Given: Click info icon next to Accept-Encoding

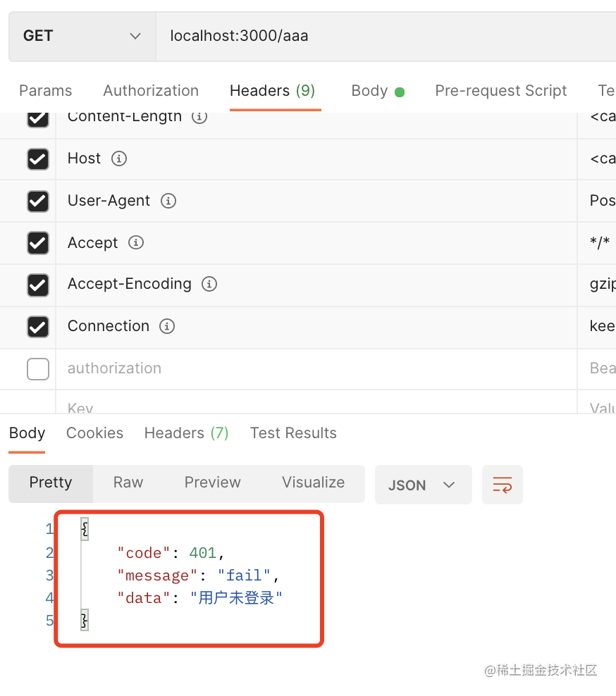Looking at the screenshot, I should (209, 284).
